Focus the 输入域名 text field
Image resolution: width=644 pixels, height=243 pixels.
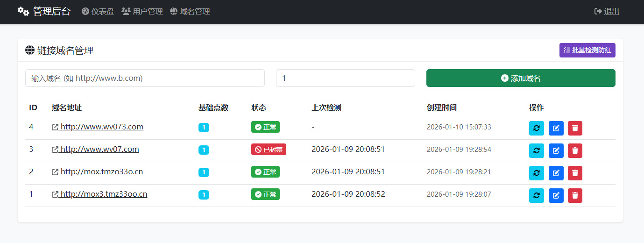tap(145, 78)
